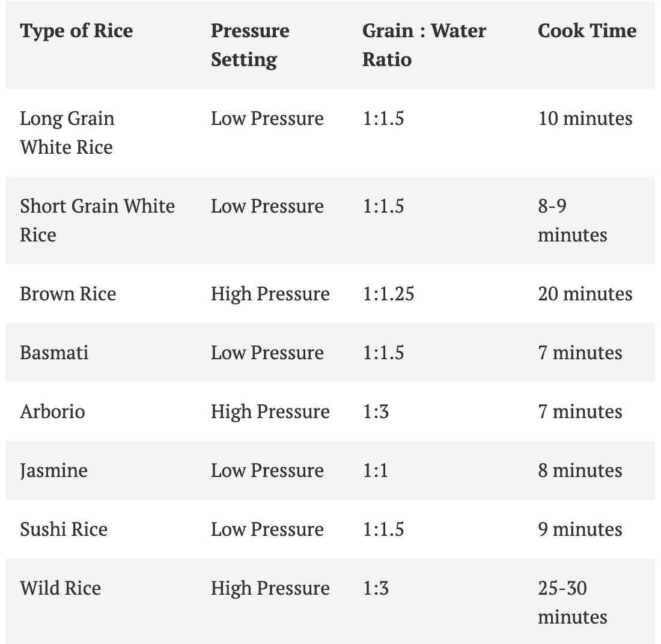661x644 pixels.
Task: Click Jasmine's "1:1" water ratio
Action: (376, 470)
